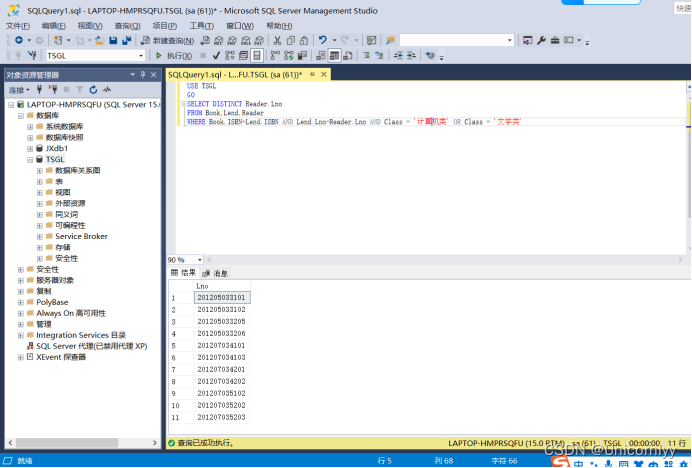Open the TSGL database dropdown
This screenshot has height=468, width=692.
[x=141, y=56]
